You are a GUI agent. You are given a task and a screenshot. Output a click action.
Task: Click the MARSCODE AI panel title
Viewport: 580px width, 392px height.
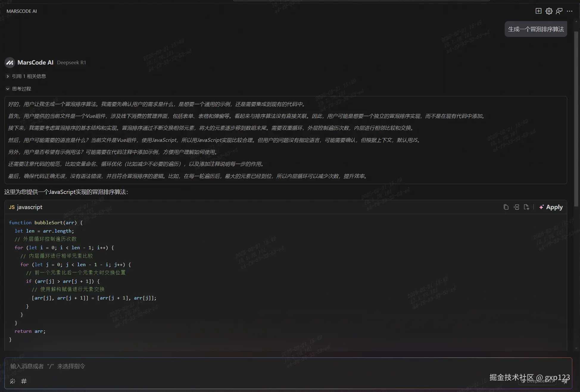(x=22, y=11)
